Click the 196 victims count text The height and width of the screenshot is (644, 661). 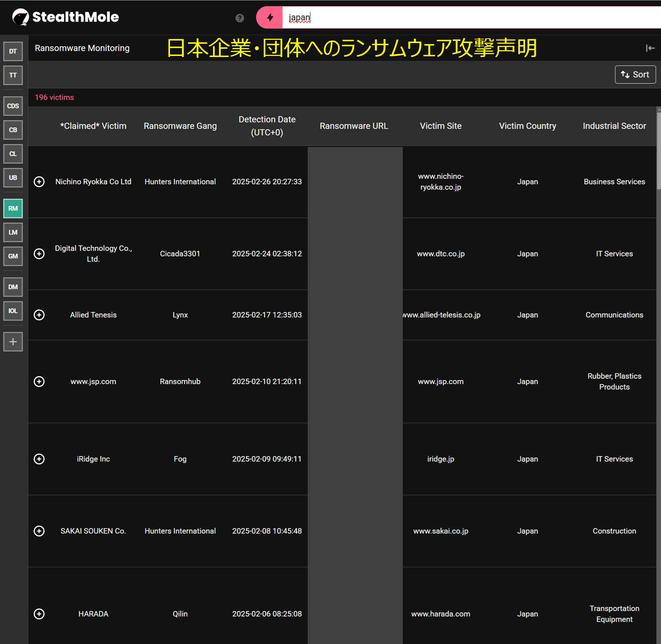click(x=54, y=98)
